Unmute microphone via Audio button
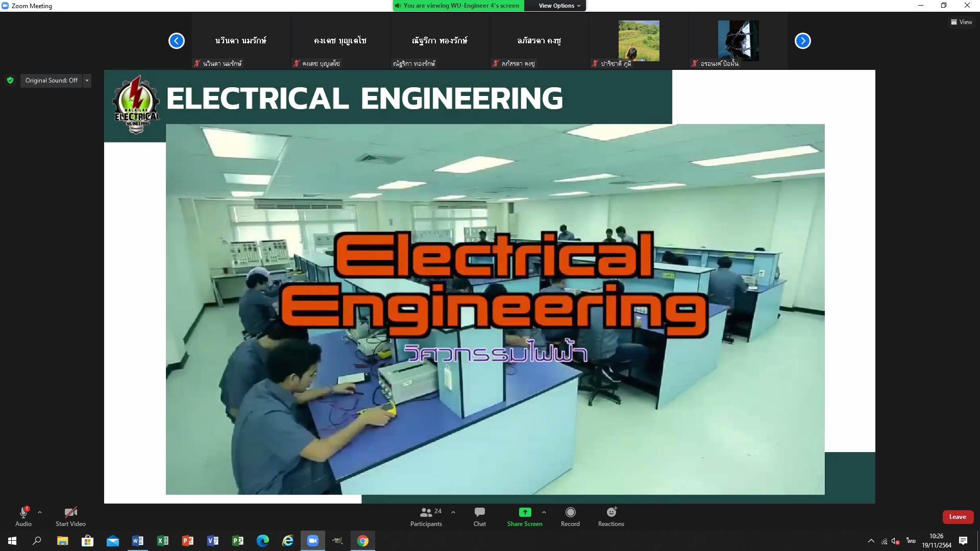 point(23,516)
